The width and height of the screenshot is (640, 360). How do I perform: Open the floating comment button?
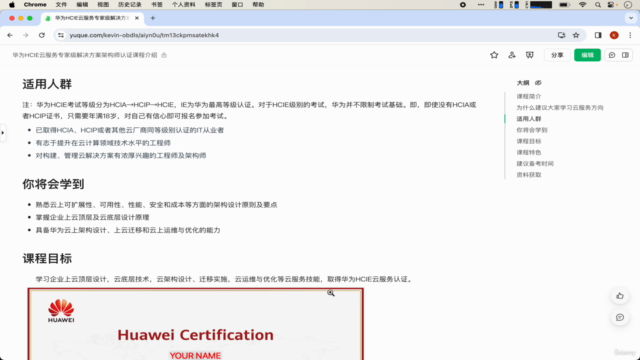[x=620, y=317]
